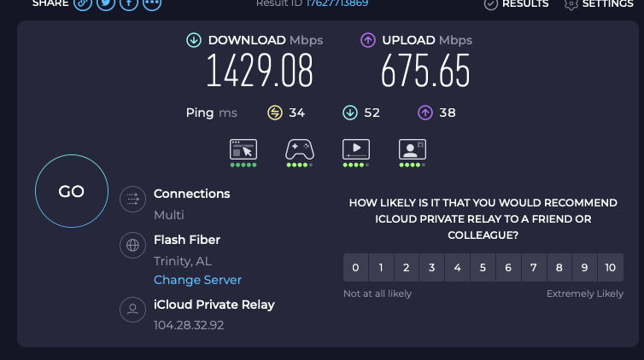Image resolution: width=644 pixels, height=360 pixels.
Task: Click the copy link share icon
Action: pyautogui.click(x=83, y=3)
